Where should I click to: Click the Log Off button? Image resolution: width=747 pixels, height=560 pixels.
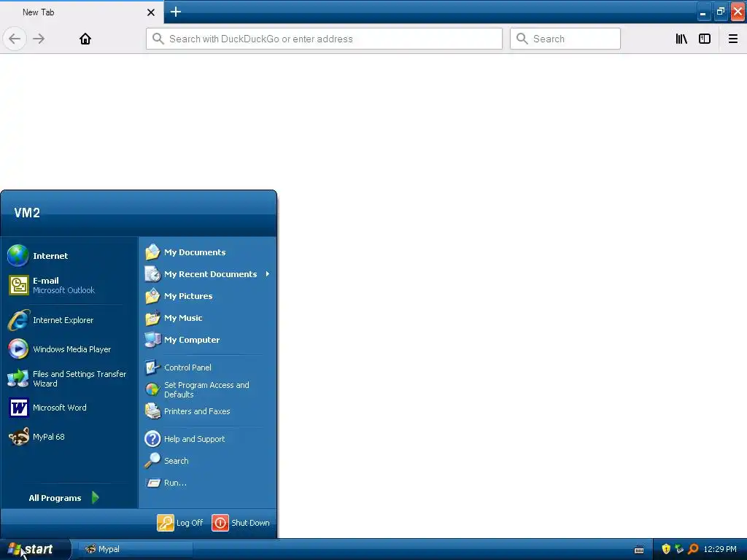(180, 522)
